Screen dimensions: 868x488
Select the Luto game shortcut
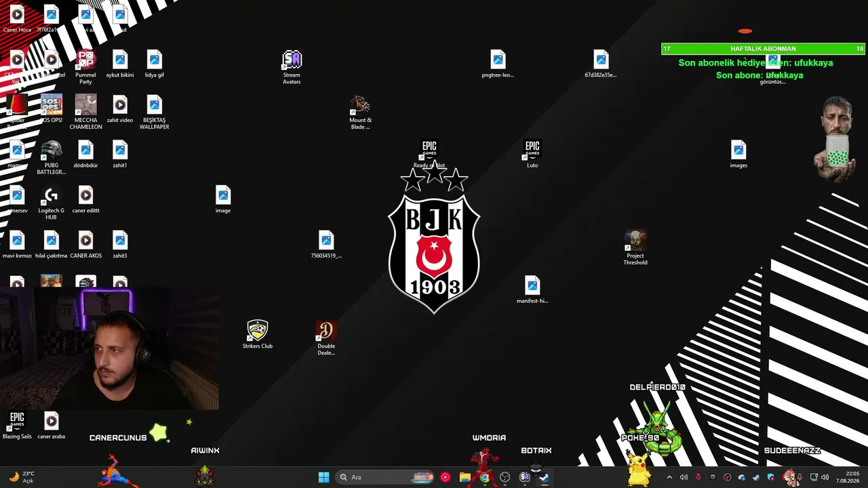[532, 154]
